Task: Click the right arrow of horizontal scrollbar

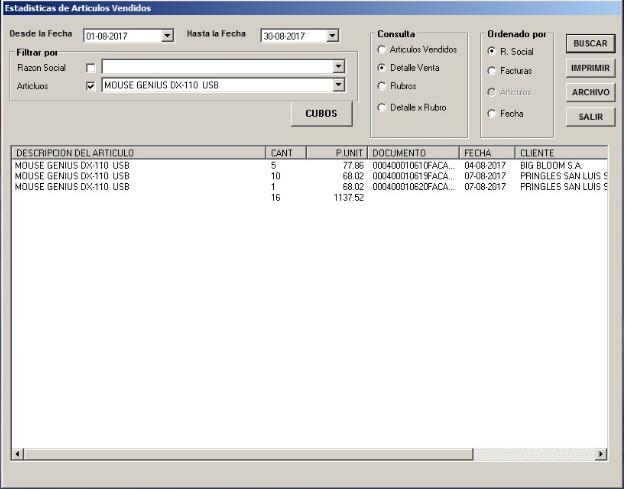Action: (601, 454)
